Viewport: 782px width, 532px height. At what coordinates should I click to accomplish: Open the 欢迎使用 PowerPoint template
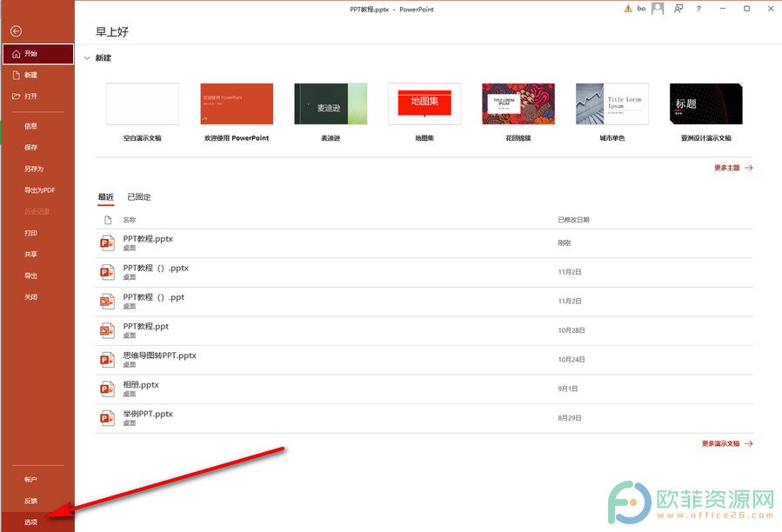point(237,104)
